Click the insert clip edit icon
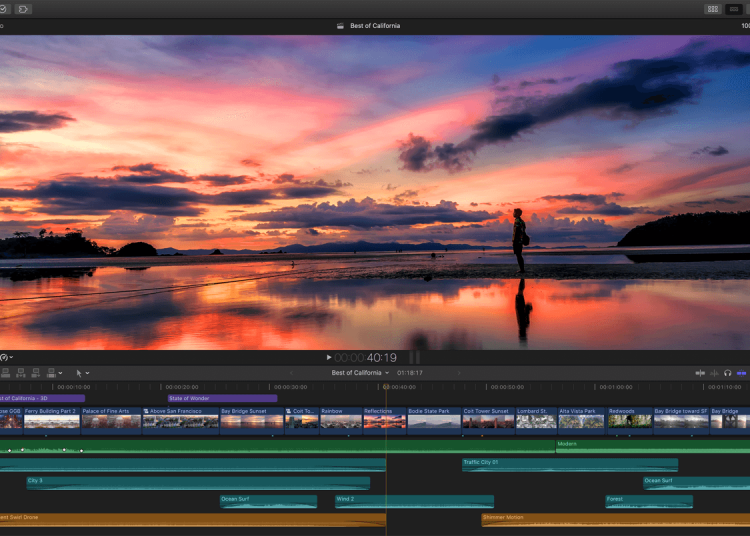 point(21,373)
